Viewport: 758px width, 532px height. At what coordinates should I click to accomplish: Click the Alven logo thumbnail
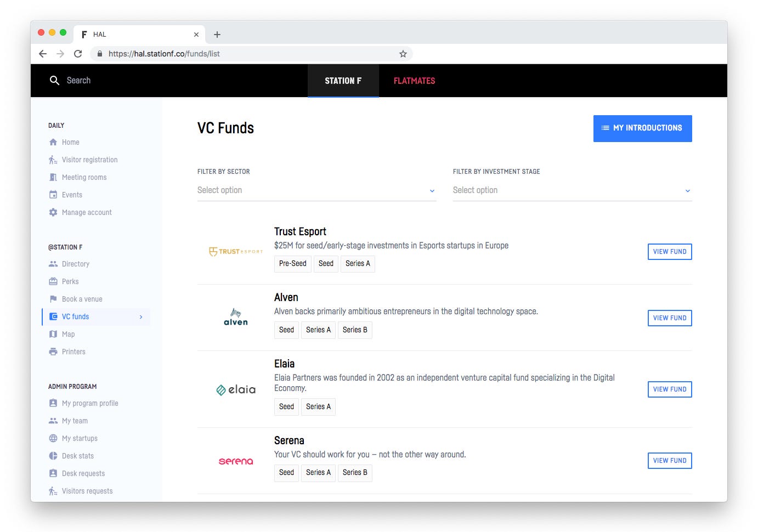point(236,318)
